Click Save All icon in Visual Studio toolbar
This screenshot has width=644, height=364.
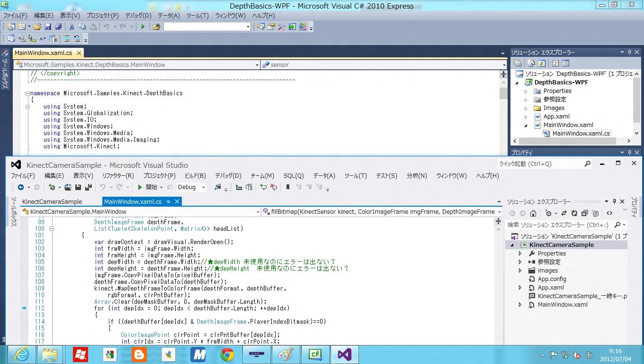pos(88,187)
